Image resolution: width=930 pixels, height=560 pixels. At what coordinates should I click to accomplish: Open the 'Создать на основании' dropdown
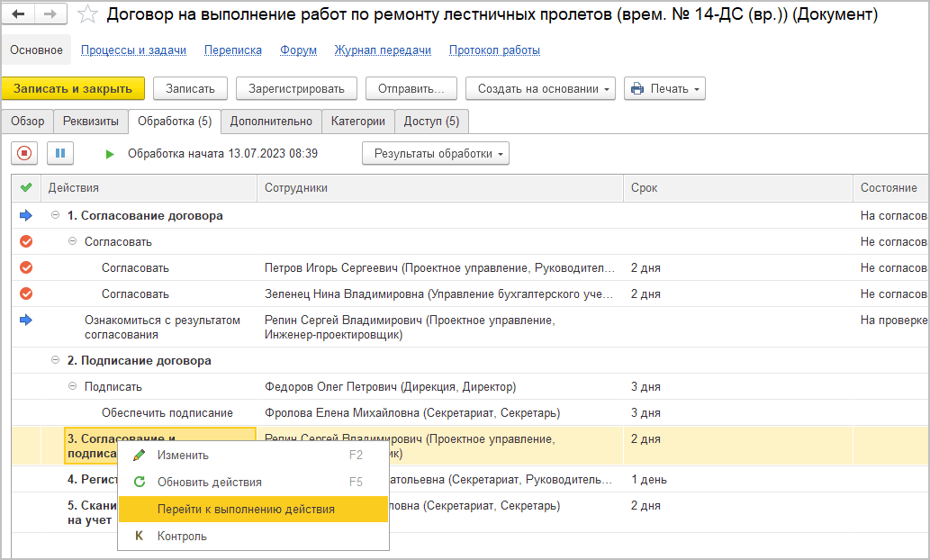click(540, 88)
